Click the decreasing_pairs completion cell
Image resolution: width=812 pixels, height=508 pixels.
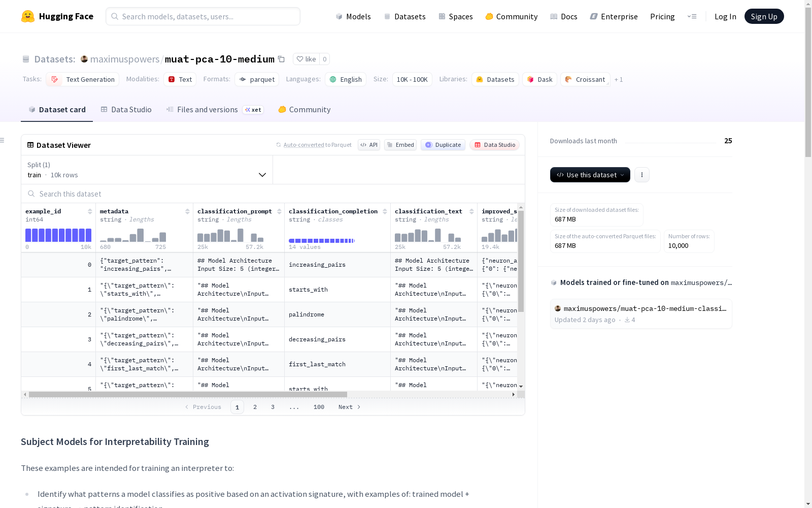pyautogui.click(x=337, y=339)
